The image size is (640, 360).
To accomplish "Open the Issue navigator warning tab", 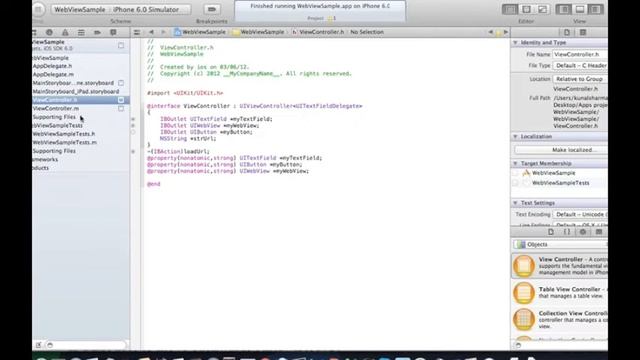I will [65, 32].
